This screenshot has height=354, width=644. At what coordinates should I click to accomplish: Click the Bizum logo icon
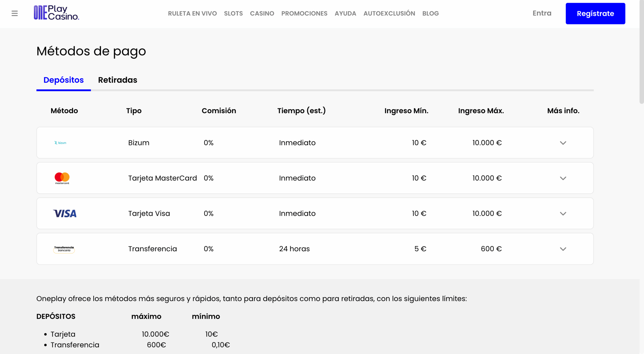pyautogui.click(x=60, y=143)
